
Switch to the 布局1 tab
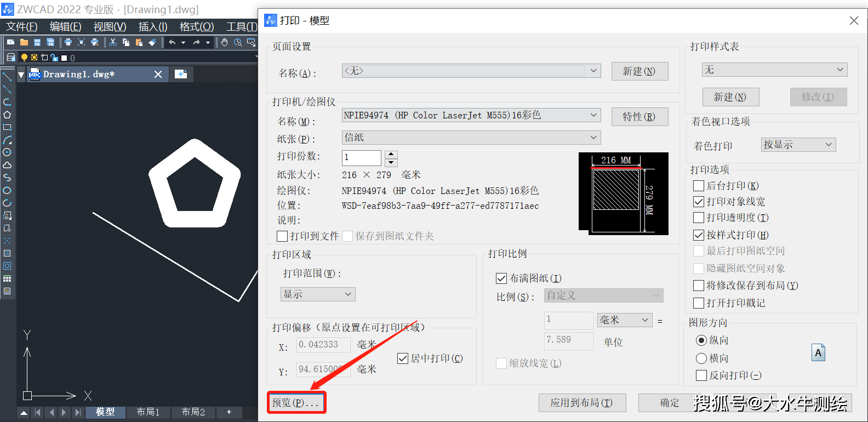(148, 412)
